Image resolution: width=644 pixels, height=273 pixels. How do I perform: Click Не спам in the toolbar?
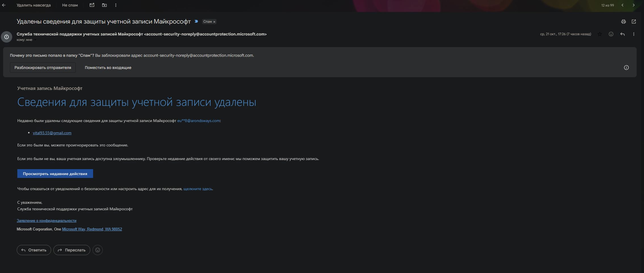(x=70, y=5)
